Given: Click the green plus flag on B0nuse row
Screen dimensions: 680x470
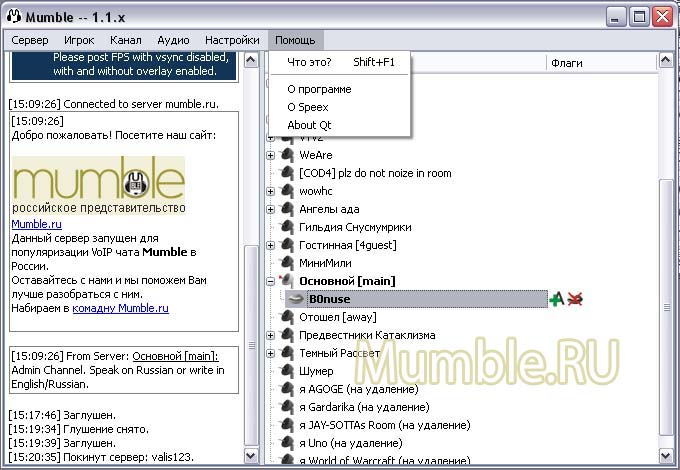Looking at the screenshot, I should (x=556, y=299).
